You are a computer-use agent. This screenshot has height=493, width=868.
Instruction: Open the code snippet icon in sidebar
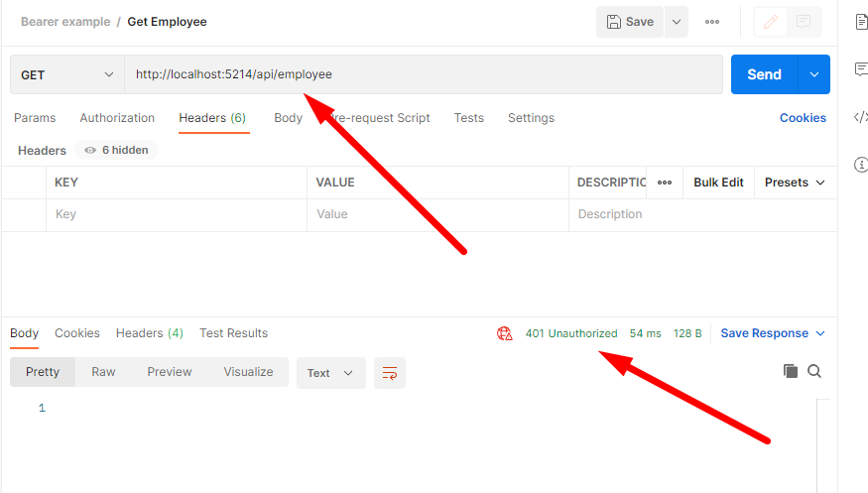[x=860, y=117]
